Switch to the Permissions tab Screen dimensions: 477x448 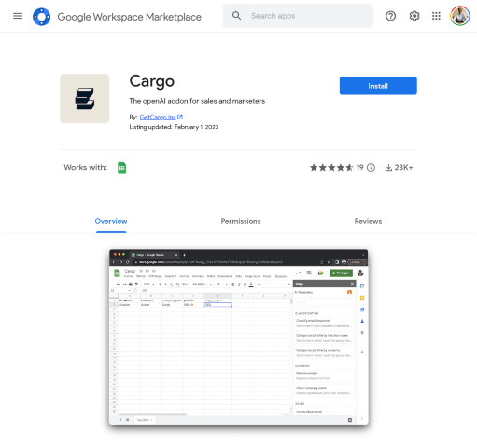click(x=241, y=221)
